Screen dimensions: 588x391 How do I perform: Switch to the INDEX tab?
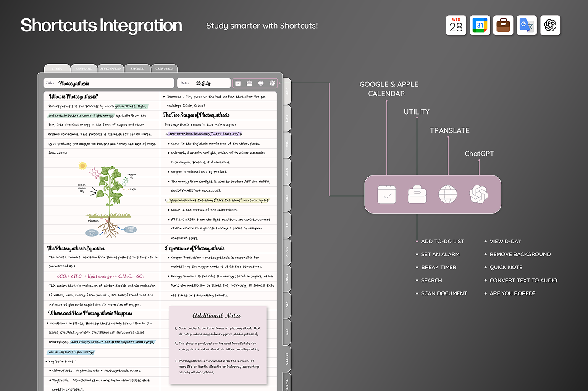coord(58,68)
